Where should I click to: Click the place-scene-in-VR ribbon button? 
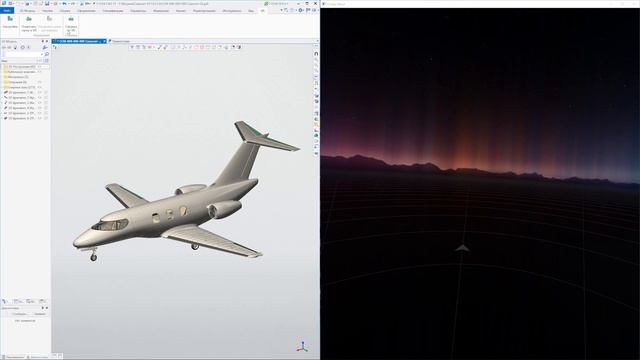point(29,24)
